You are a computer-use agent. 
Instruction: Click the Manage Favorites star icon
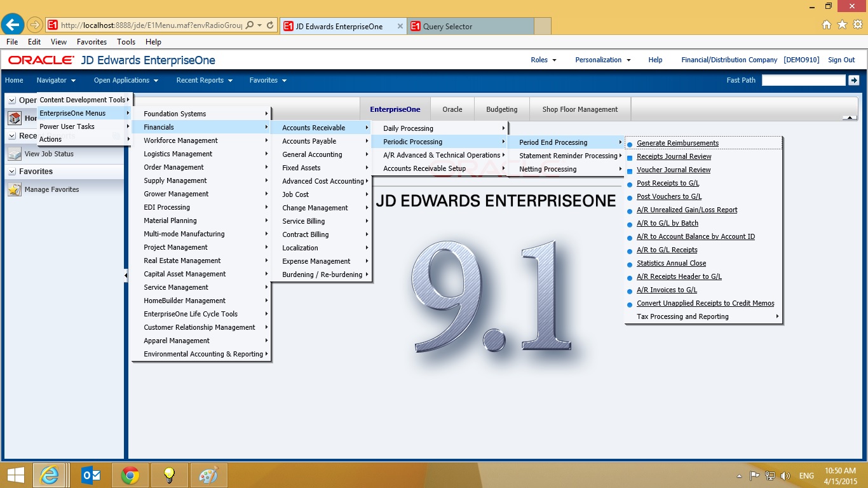[15, 189]
